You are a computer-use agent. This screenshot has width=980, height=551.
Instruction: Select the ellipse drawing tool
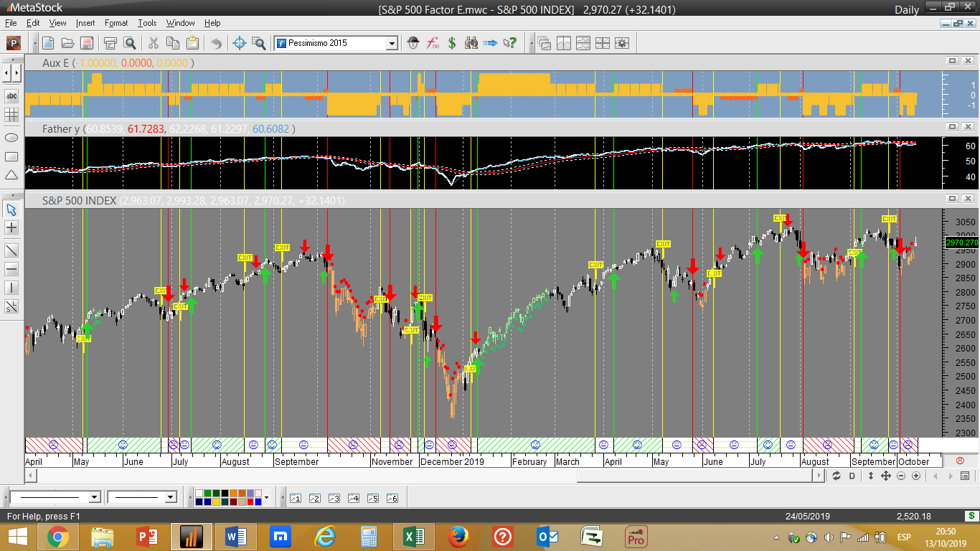pos(11,137)
